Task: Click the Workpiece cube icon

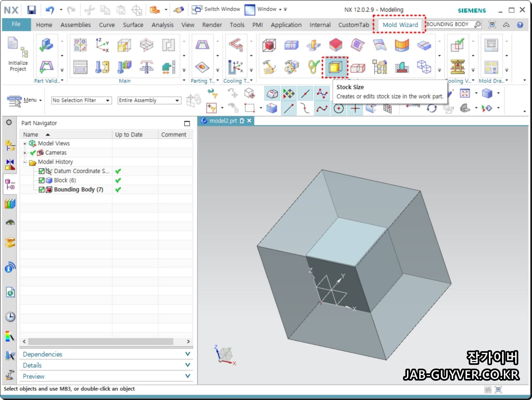Action: (124, 45)
